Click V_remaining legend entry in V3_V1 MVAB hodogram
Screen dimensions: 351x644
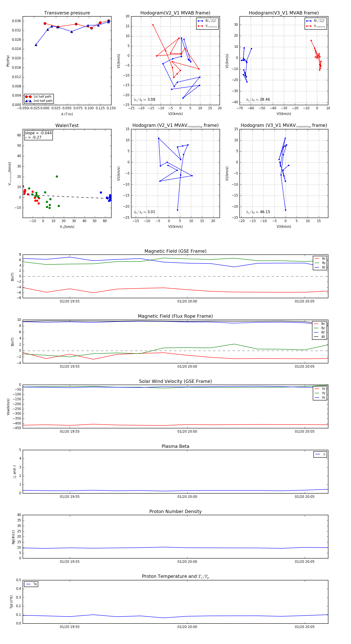pos(316,26)
